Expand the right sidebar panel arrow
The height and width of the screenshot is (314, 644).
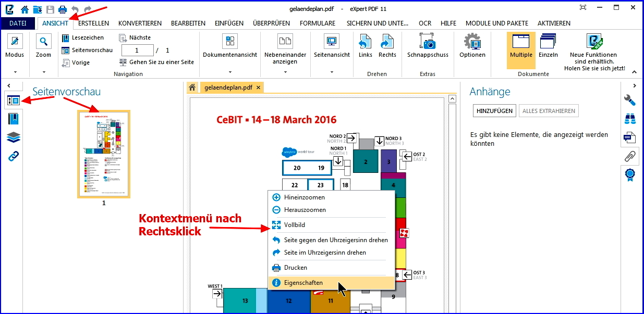pyautogui.click(x=635, y=85)
